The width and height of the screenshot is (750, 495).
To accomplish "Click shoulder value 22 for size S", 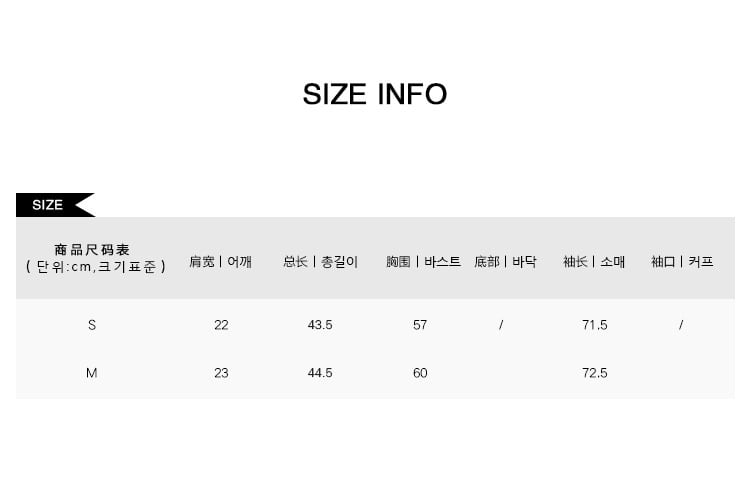I will pyautogui.click(x=221, y=325).
